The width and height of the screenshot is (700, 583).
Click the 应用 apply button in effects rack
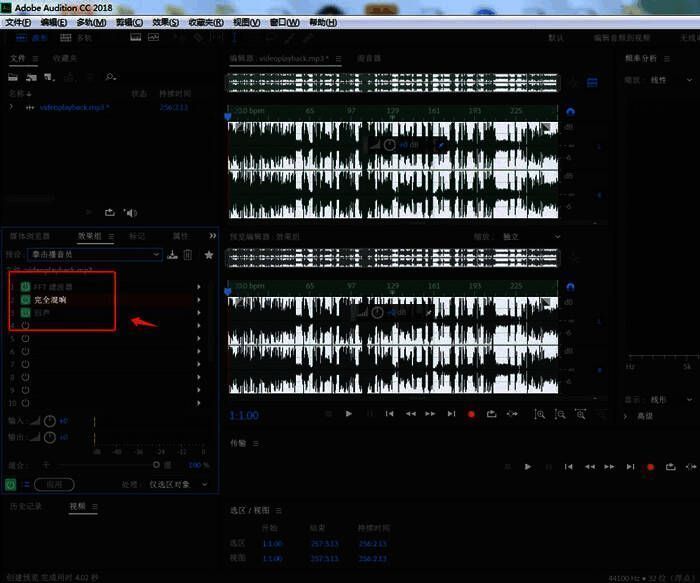pos(54,484)
